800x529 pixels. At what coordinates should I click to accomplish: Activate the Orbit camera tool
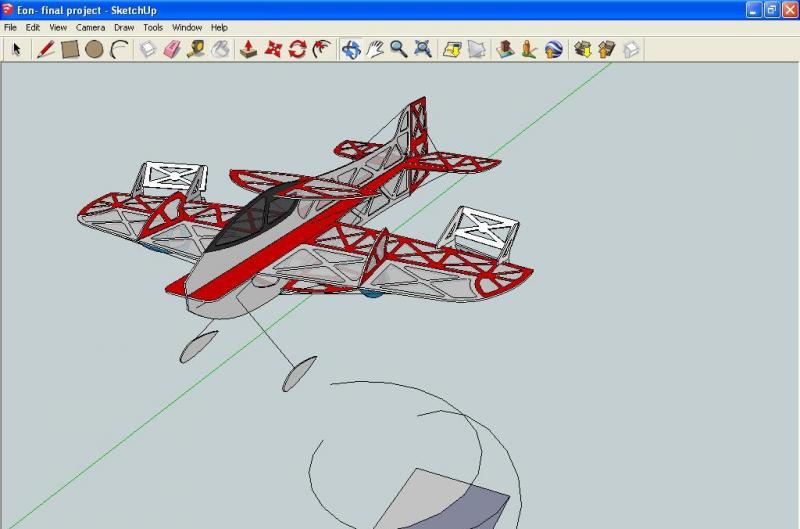351,49
